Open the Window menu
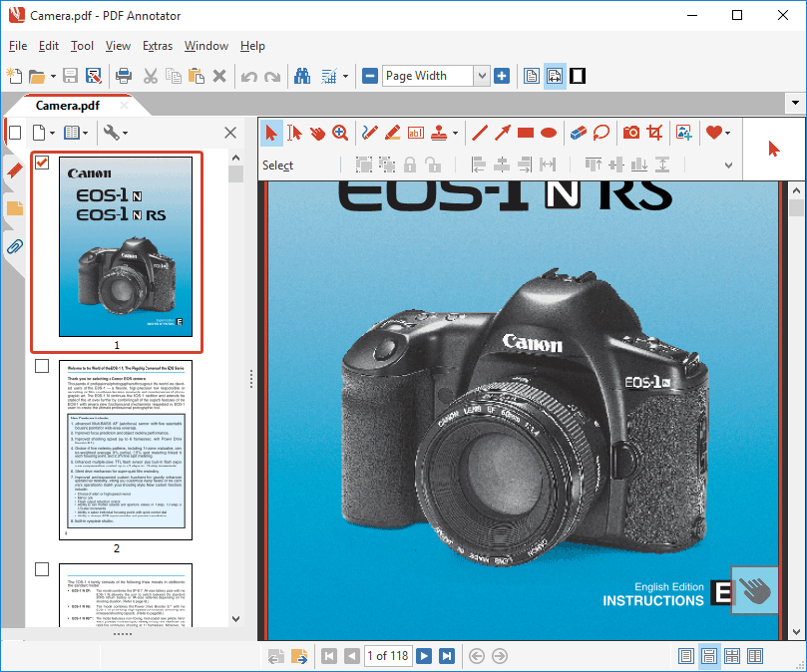807x672 pixels. [206, 46]
